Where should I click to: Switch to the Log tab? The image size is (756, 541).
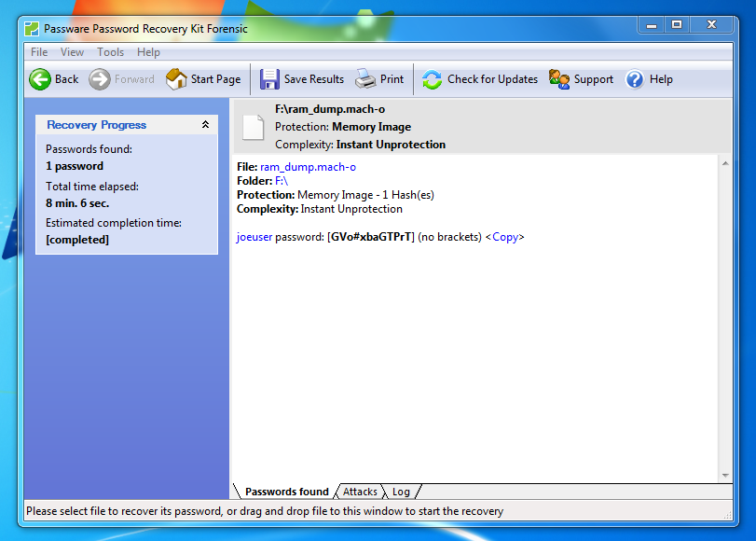click(401, 492)
